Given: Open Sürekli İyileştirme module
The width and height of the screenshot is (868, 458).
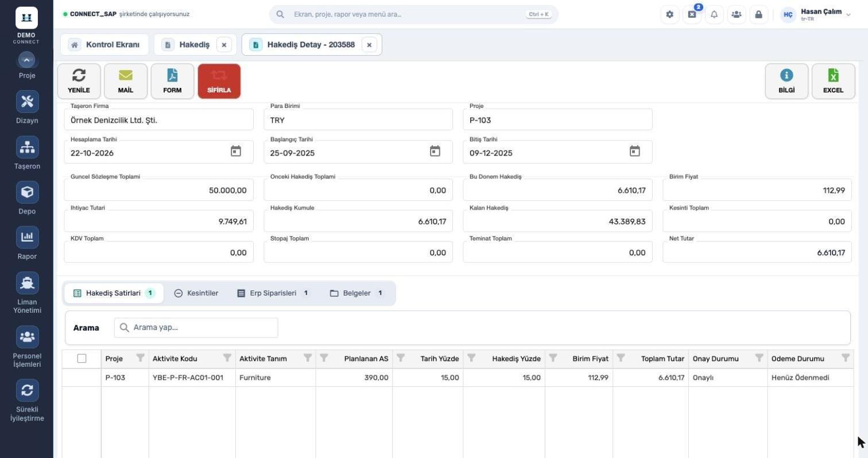Looking at the screenshot, I should coord(27,401).
